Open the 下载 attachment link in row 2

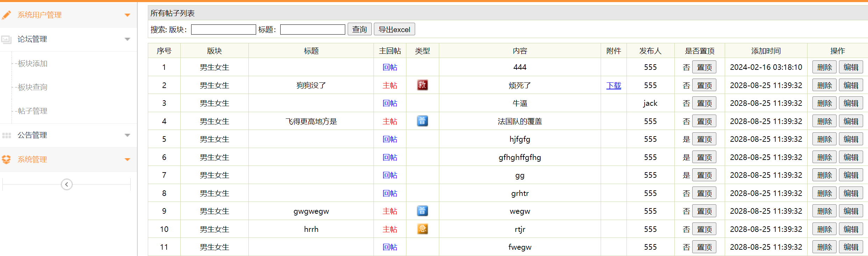coord(614,86)
